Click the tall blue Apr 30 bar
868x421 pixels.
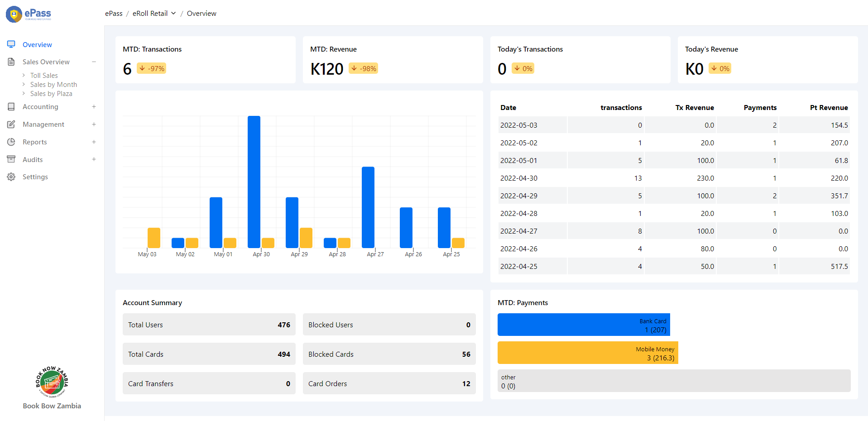point(254,181)
